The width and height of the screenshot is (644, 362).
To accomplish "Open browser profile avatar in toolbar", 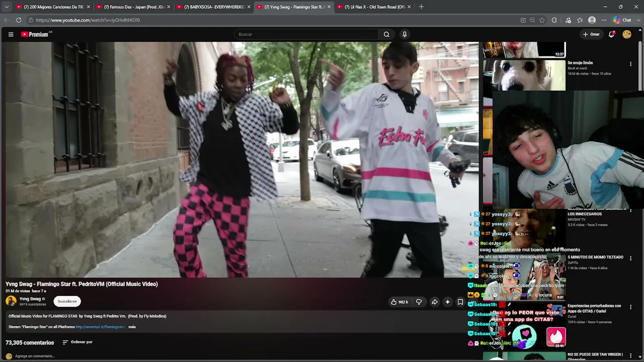I will [592, 20].
